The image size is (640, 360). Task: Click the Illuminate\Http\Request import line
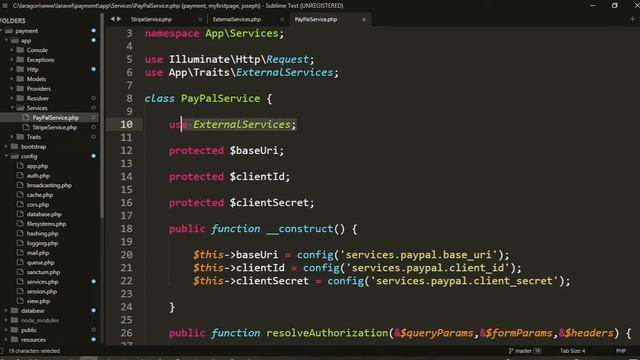click(229, 60)
